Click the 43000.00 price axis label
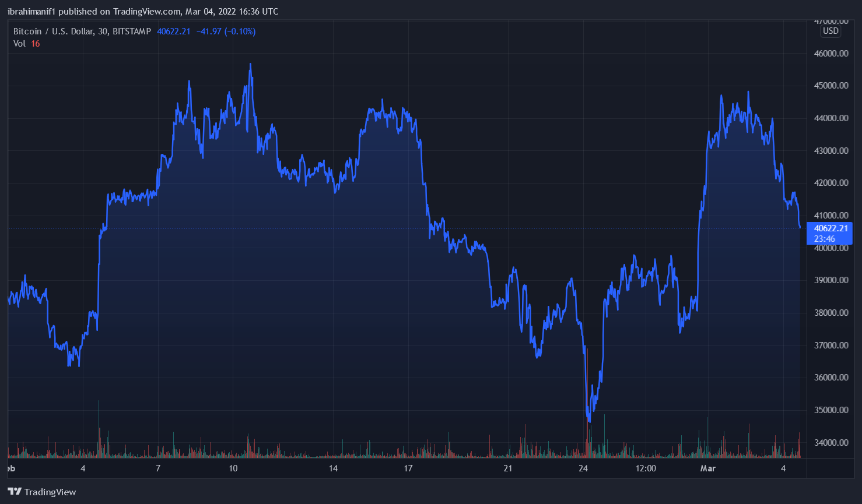 coord(831,151)
